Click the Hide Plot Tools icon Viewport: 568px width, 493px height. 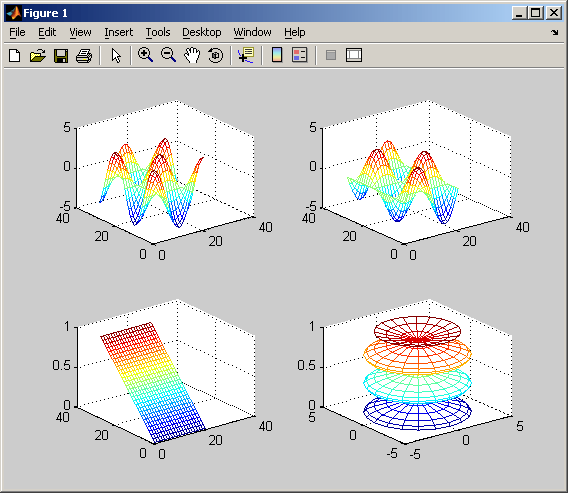point(331,55)
